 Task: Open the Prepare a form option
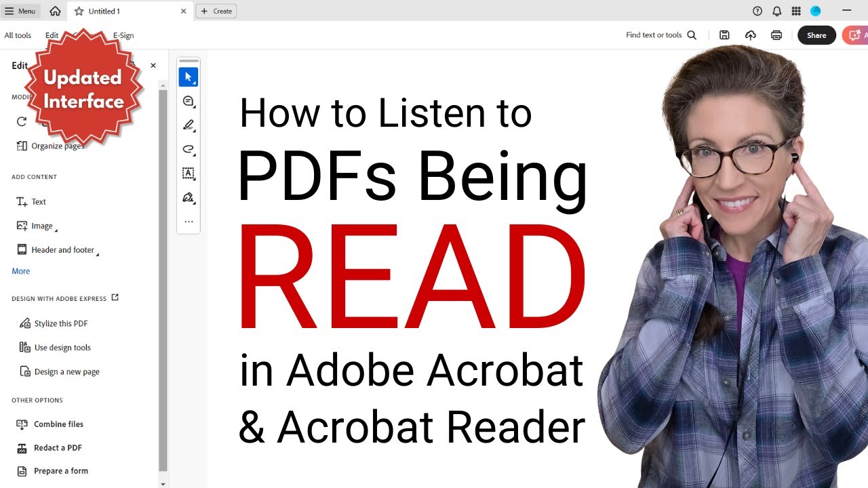(52, 471)
